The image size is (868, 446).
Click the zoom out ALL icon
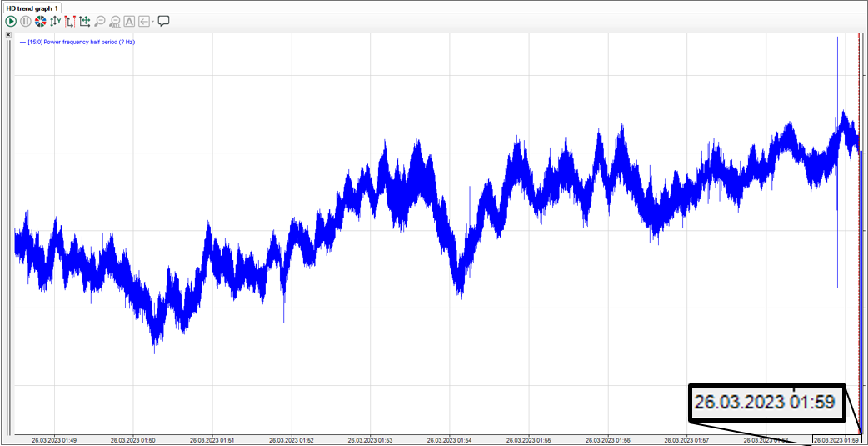115,22
